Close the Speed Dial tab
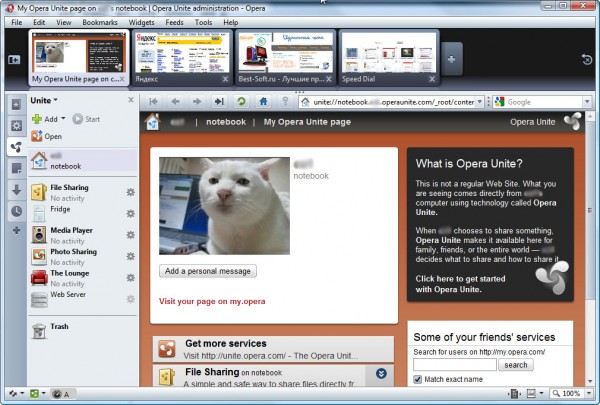Viewport: 600px width, 405px height. (432, 79)
